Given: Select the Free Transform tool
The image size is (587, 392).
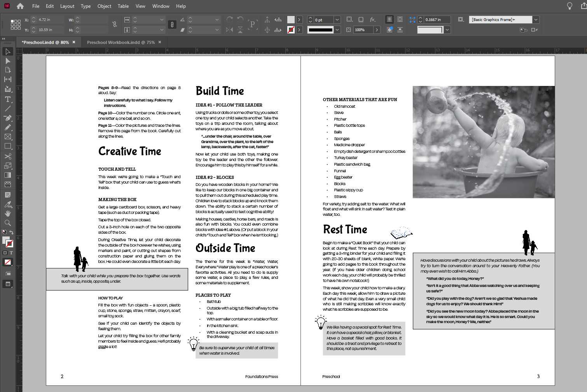Looking at the screenshot, I should [x=7, y=166].
